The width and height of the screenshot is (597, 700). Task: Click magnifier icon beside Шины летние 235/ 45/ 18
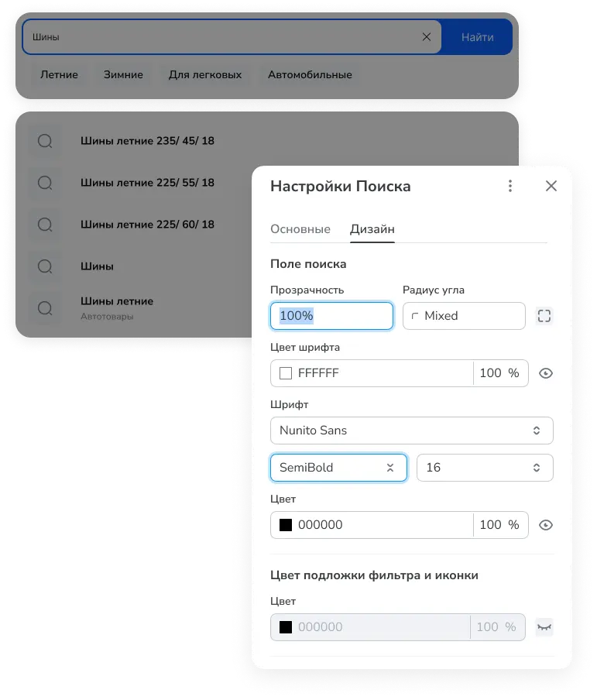click(45, 141)
